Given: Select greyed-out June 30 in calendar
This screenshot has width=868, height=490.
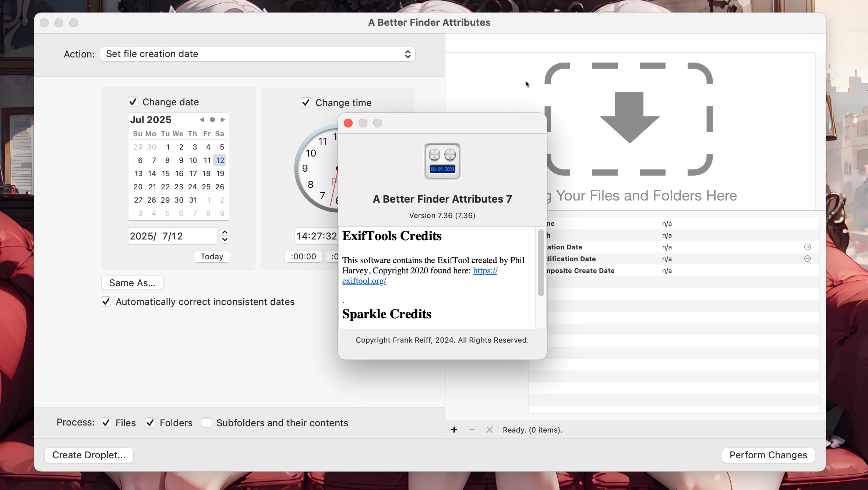Looking at the screenshot, I should tap(152, 147).
